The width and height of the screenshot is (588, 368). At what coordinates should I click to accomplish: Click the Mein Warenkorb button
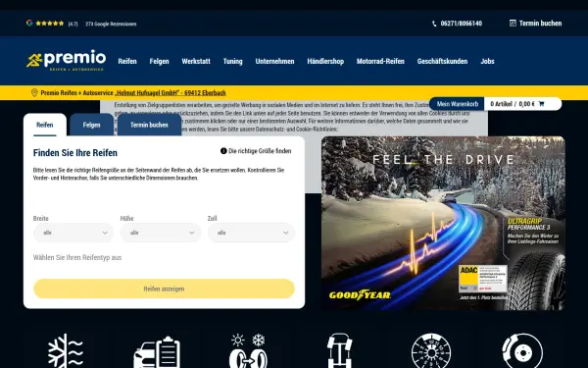[x=457, y=104]
